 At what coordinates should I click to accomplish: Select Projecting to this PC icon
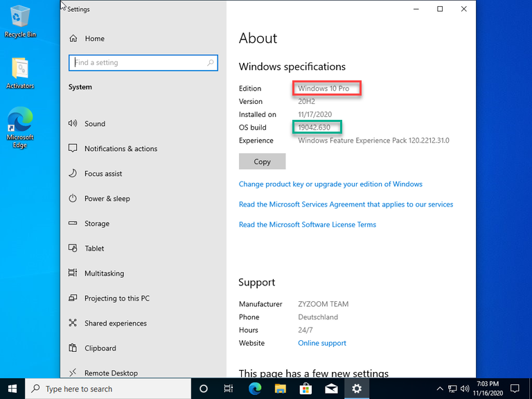[73, 298]
